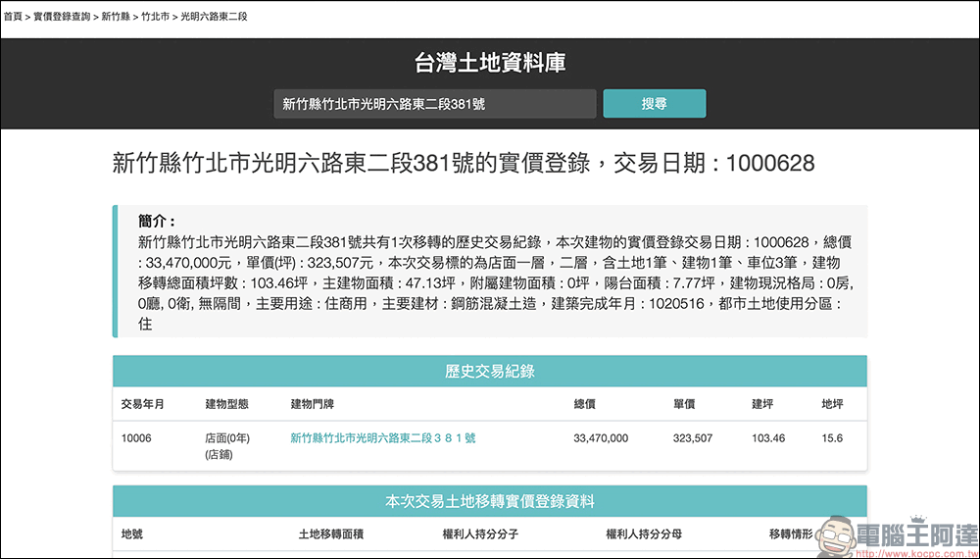The image size is (980, 559).
Task: Click the 台灣土地資料庫 site title
Action: click(489, 64)
